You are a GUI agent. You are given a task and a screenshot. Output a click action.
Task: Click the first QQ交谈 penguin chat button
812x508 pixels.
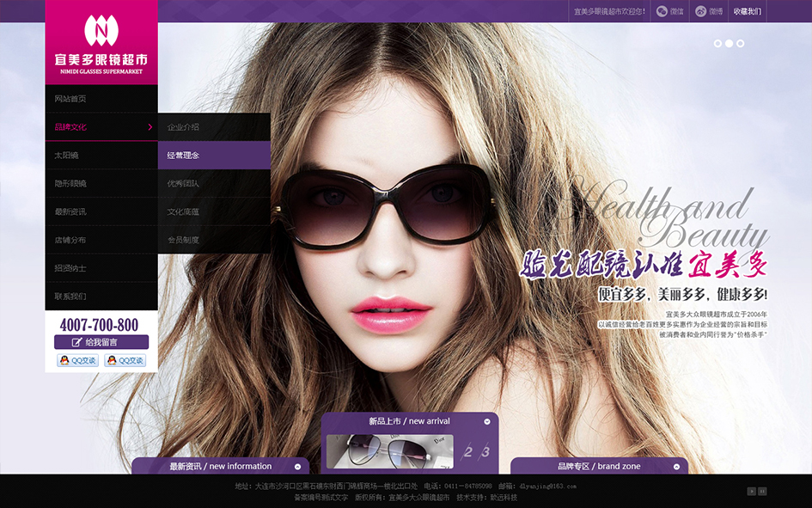(77, 360)
